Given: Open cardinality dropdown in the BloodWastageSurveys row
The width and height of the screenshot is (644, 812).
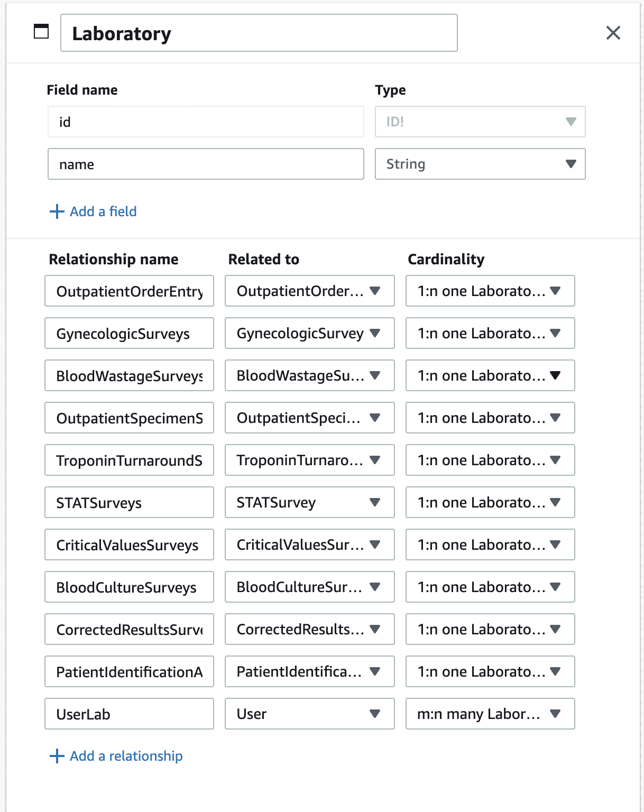Looking at the screenshot, I should click(x=490, y=375).
